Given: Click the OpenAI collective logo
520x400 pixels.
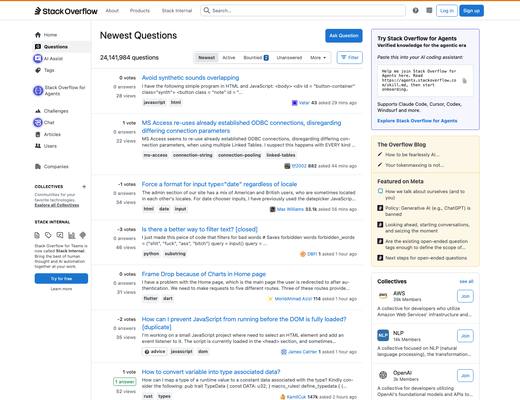Looking at the screenshot, I should 383,375.
